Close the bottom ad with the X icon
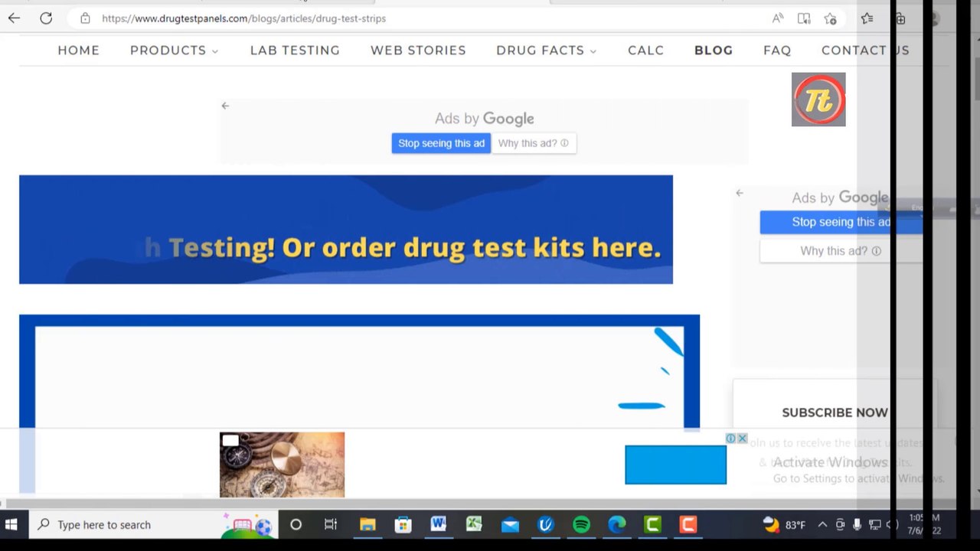 pos(742,439)
